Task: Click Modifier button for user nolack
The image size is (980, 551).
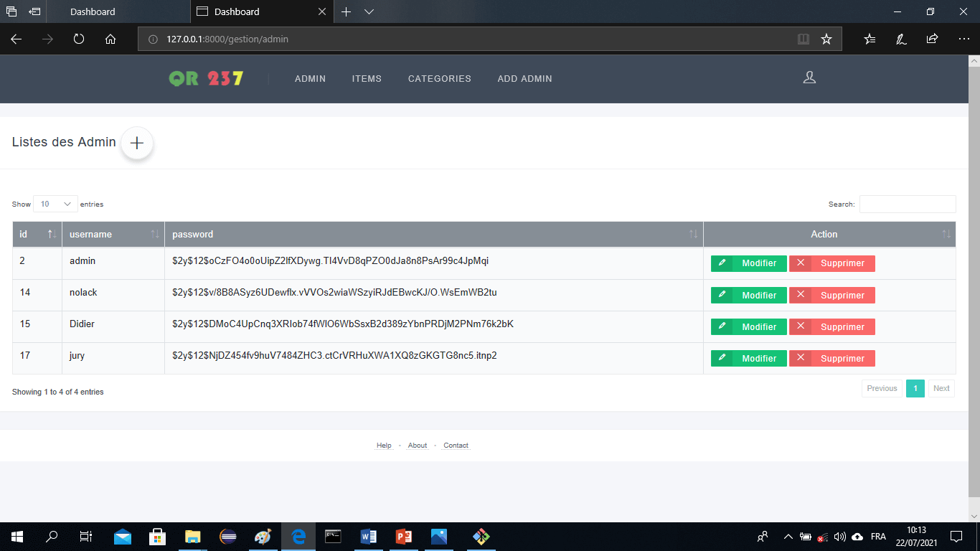Action: click(x=748, y=295)
